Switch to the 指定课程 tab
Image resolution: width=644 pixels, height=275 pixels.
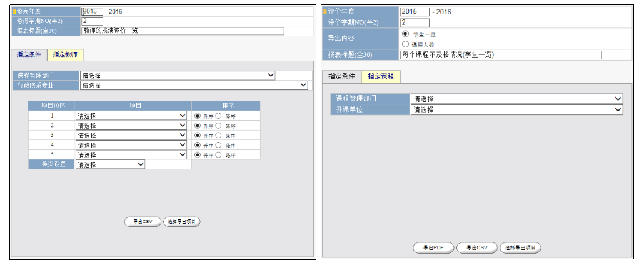(x=381, y=76)
